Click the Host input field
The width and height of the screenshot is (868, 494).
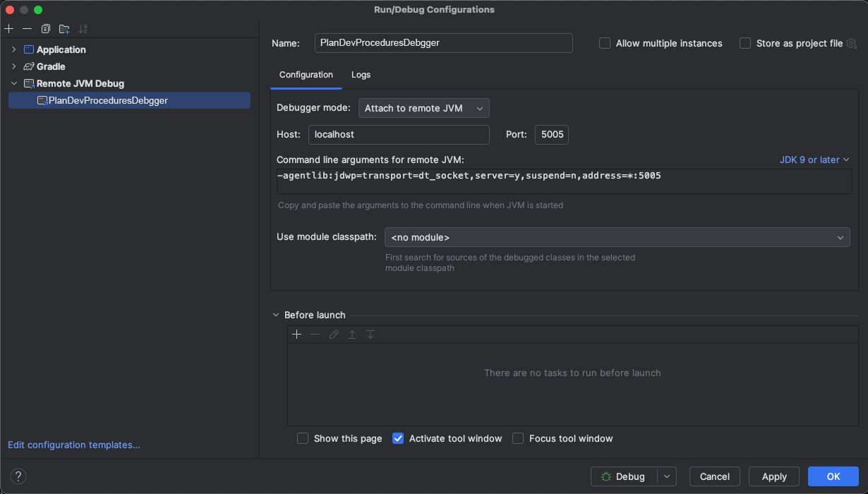pos(399,135)
